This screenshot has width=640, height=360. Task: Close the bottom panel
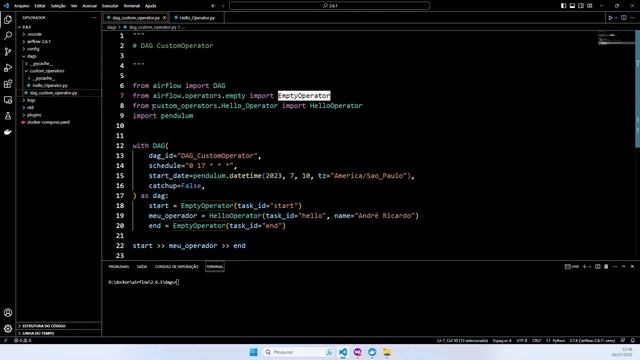[632, 267]
